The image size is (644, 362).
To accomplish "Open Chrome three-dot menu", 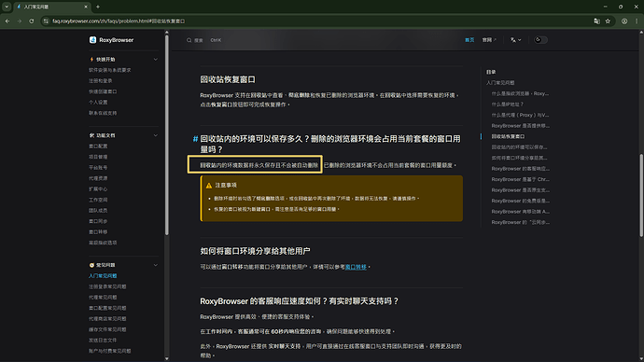I will click(637, 21).
